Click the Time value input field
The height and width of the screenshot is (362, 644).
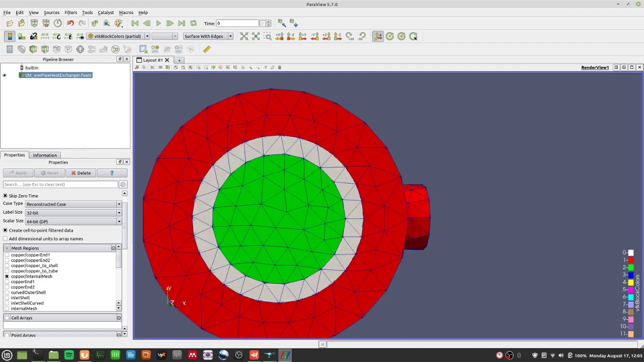coord(237,23)
